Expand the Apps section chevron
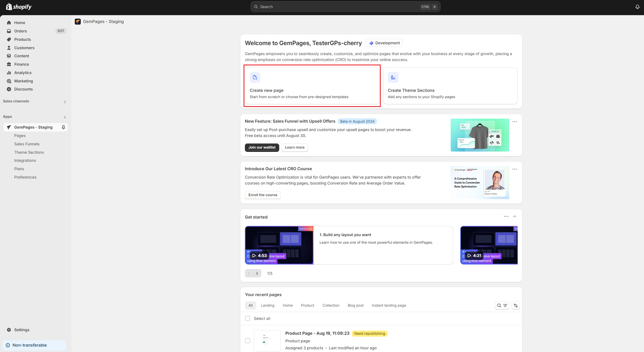The image size is (644, 352). [65, 117]
